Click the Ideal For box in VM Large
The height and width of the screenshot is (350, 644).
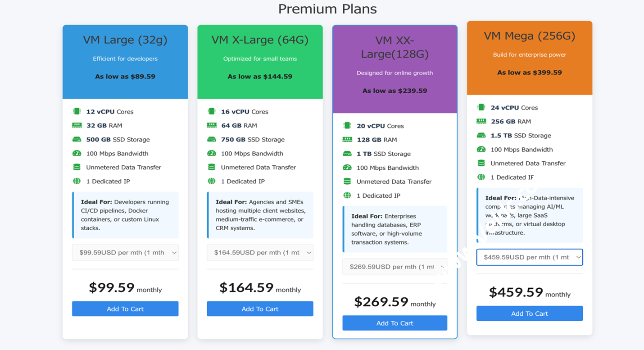point(125,215)
